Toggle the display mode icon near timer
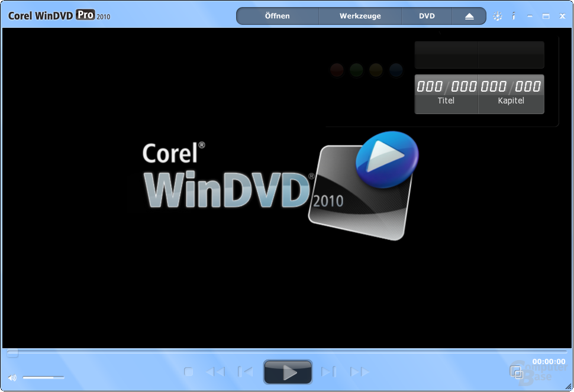 [517, 372]
